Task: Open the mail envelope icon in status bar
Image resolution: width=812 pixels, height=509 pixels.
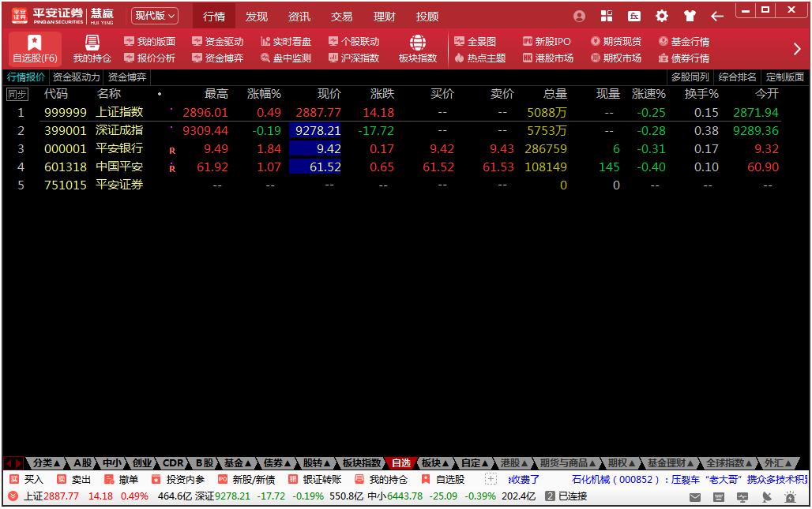Action: click(695, 497)
